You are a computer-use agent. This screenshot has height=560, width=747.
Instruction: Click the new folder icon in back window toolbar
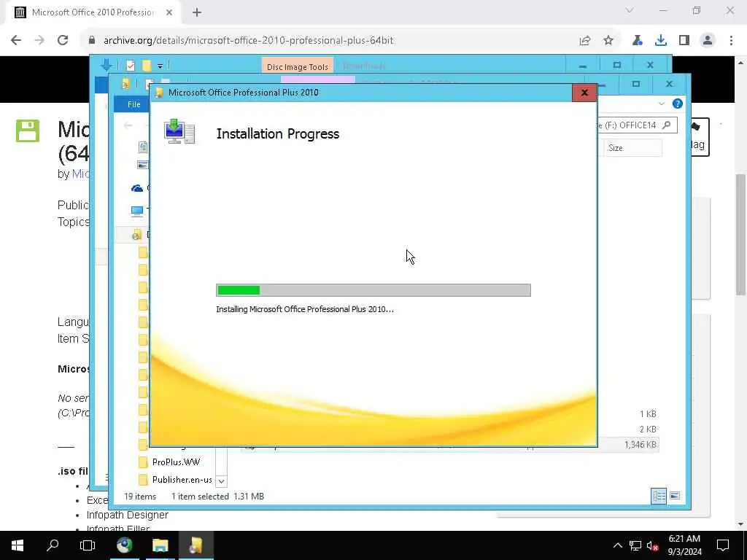pyautogui.click(x=147, y=65)
